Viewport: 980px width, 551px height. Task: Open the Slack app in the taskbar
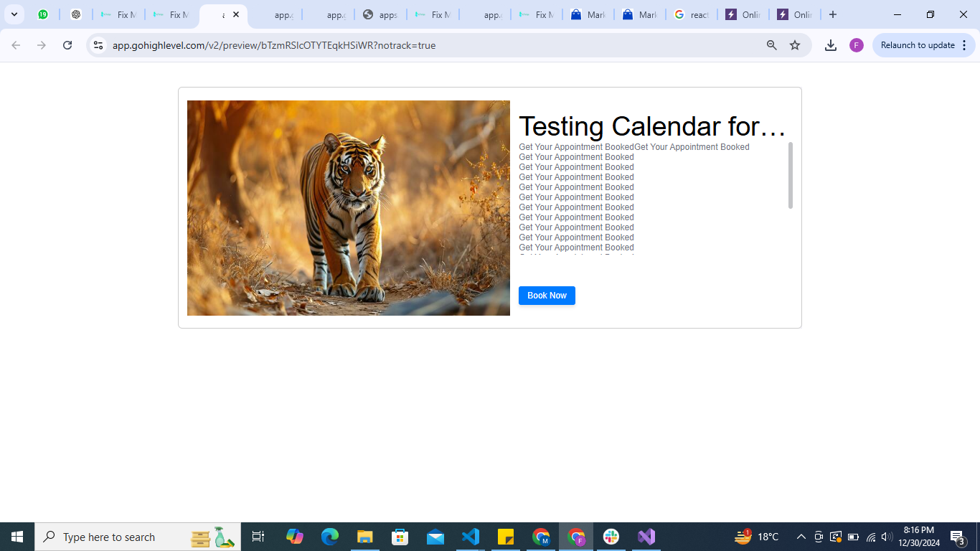pos(611,536)
